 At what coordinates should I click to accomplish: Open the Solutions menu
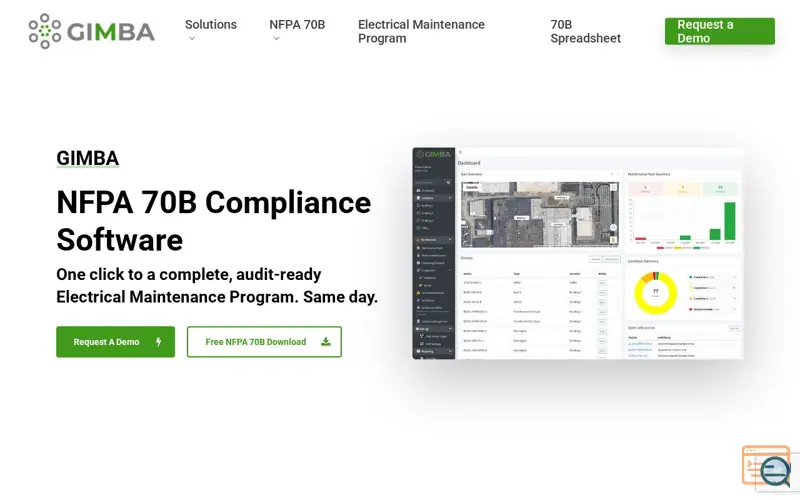tap(210, 24)
